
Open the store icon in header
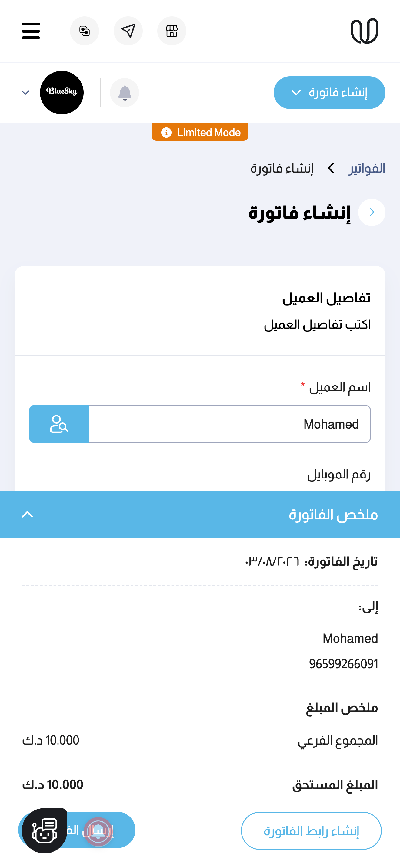[172, 31]
